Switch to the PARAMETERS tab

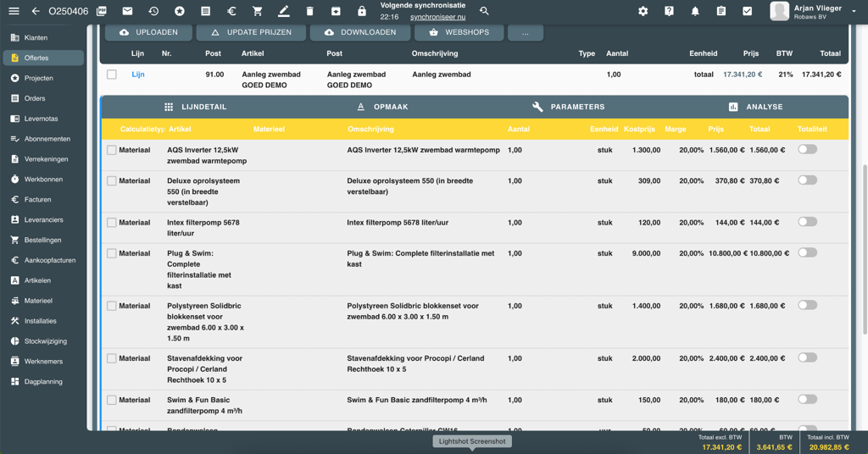(569, 107)
